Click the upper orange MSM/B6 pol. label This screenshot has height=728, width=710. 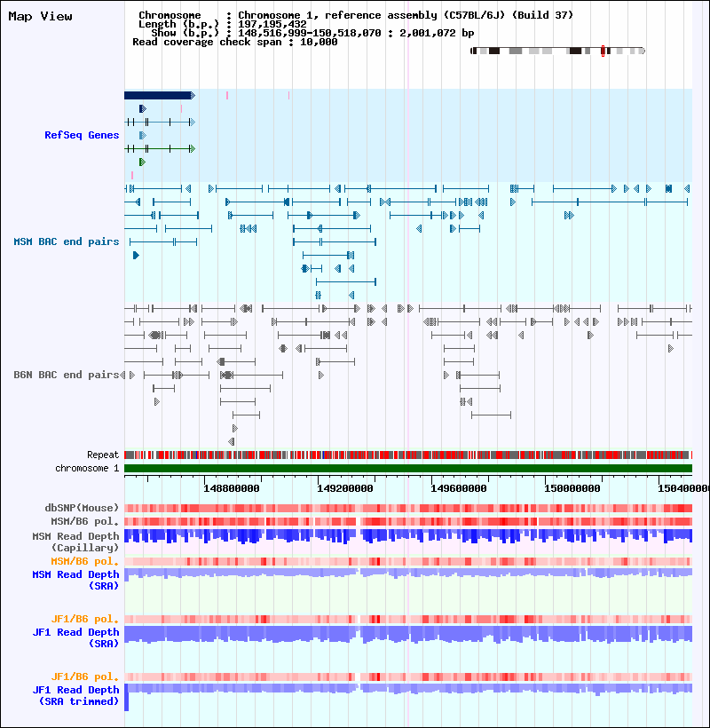[x=85, y=561]
